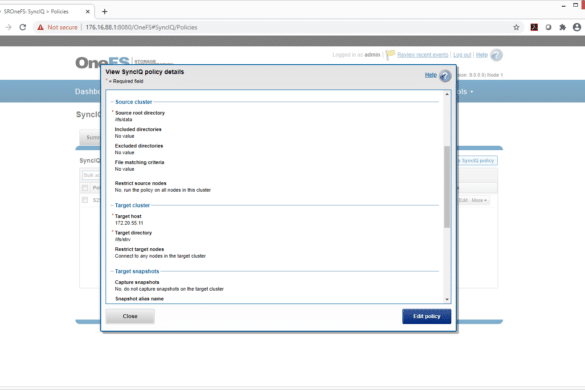Open the Adobe Acrobat extension icon
The height and width of the screenshot is (390, 585).
(534, 27)
